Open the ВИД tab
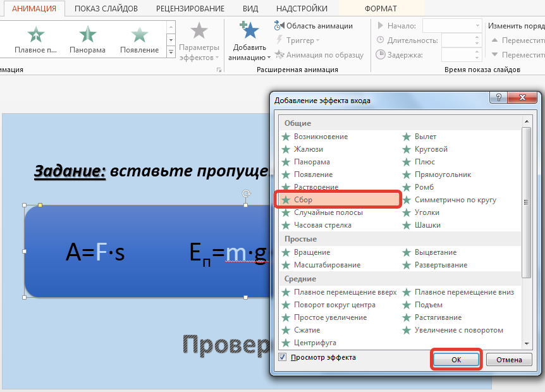545x392 pixels. coord(250,8)
